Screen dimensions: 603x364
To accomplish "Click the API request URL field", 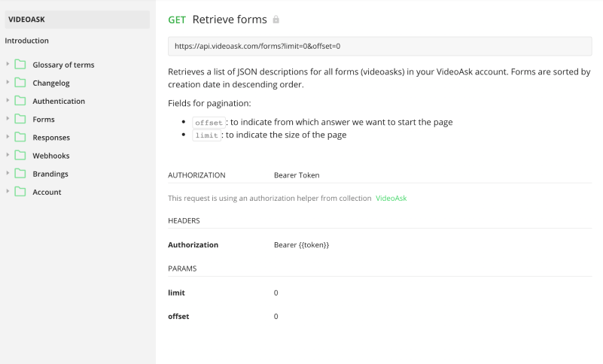I will click(x=379, y=46).
